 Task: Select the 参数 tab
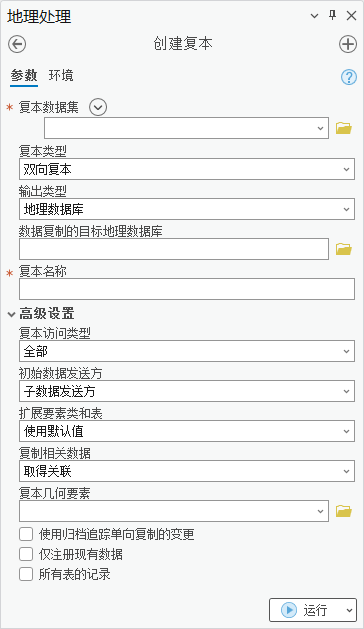tap(24, 75)
